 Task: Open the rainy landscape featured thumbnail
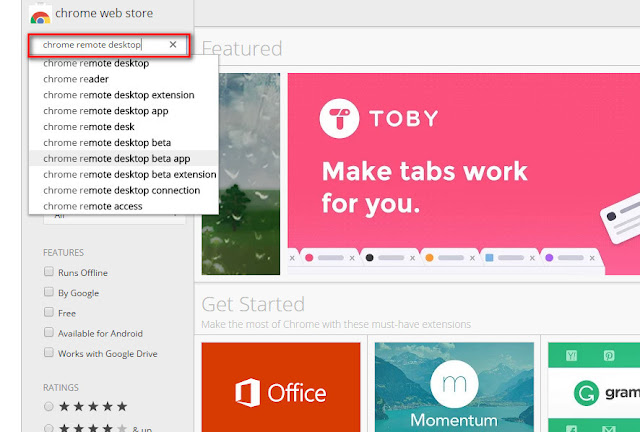point(241,174)
